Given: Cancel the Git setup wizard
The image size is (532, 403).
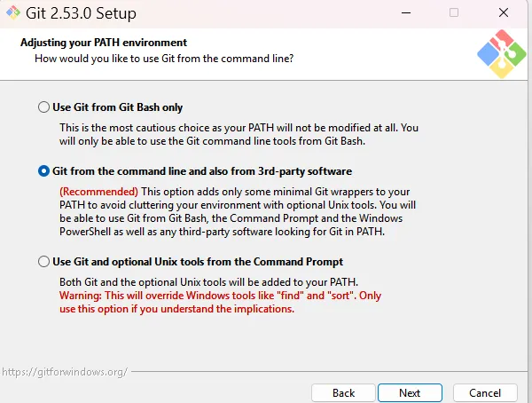Looking at the screenshot, I should tap(485, 392).
